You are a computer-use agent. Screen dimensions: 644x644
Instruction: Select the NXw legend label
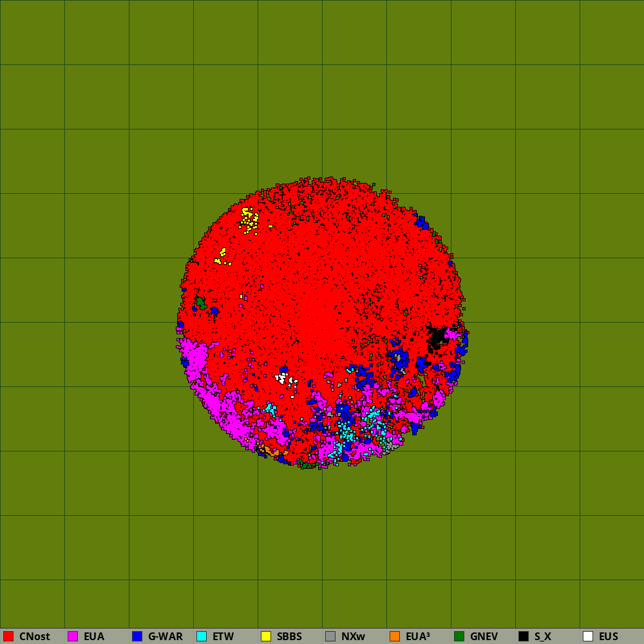tap(353, 636)
